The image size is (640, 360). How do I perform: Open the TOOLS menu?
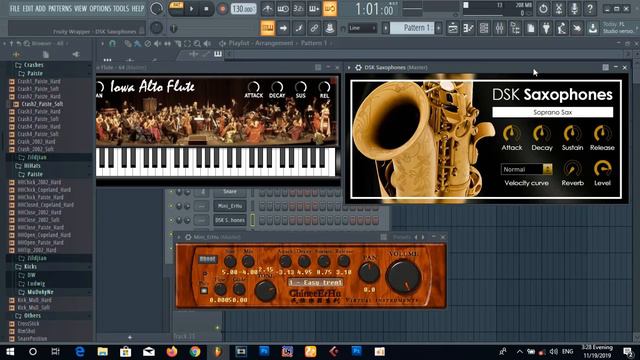tap(121, 9)
